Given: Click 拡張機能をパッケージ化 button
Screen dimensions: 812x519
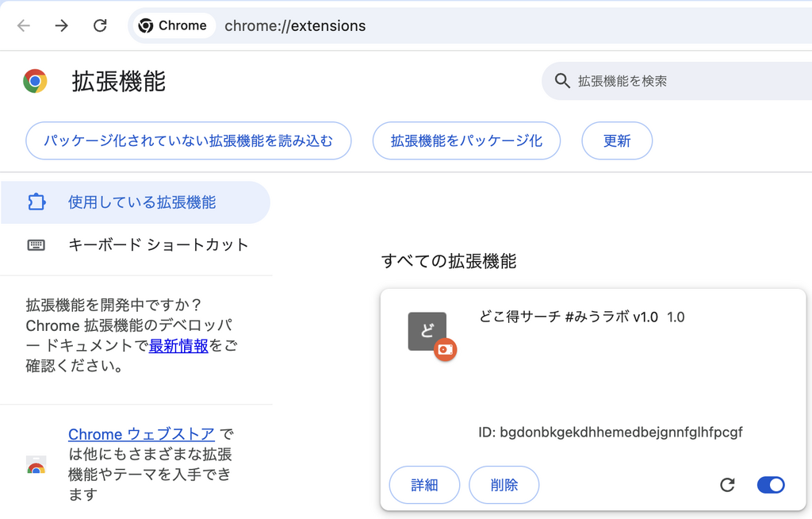Looking at the screenshot, I should (466, 141).
